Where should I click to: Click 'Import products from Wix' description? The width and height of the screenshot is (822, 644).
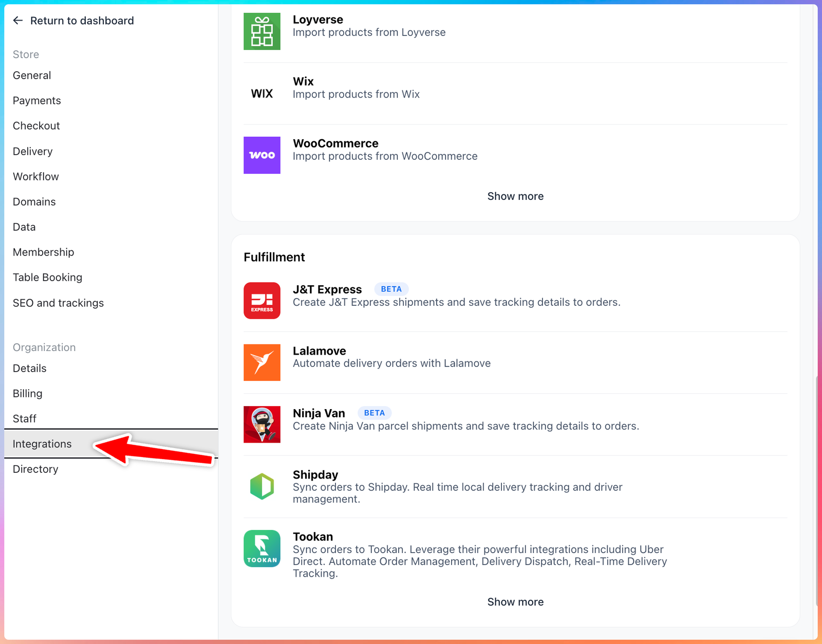356,94
